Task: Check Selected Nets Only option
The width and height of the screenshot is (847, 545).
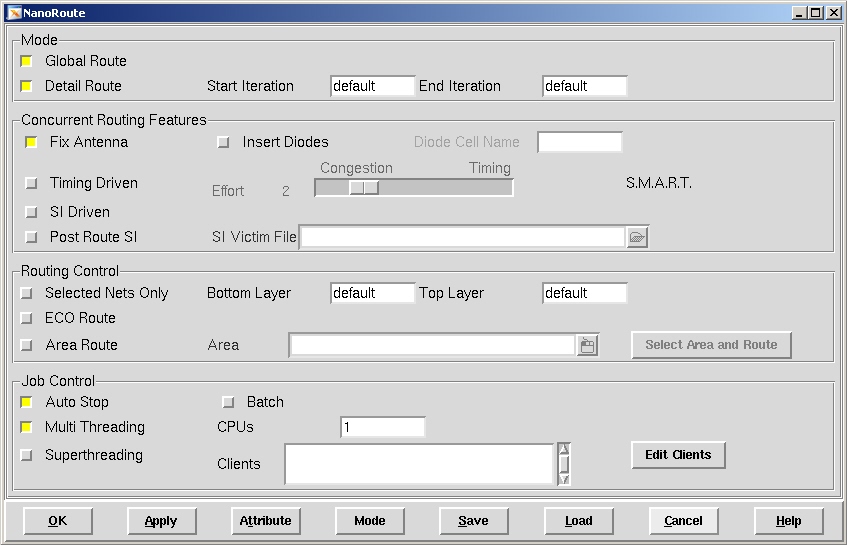Action: click(x=26, y=293)
